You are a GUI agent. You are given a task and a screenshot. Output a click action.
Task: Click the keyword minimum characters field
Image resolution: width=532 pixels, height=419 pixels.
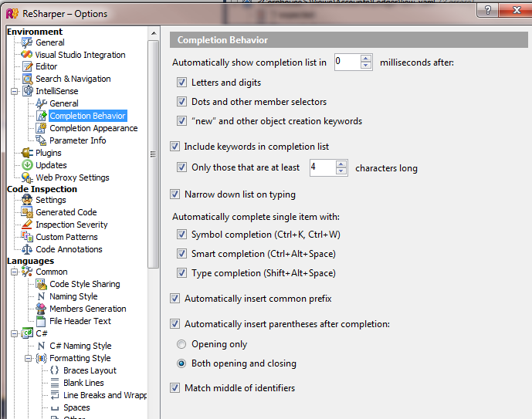323,167
